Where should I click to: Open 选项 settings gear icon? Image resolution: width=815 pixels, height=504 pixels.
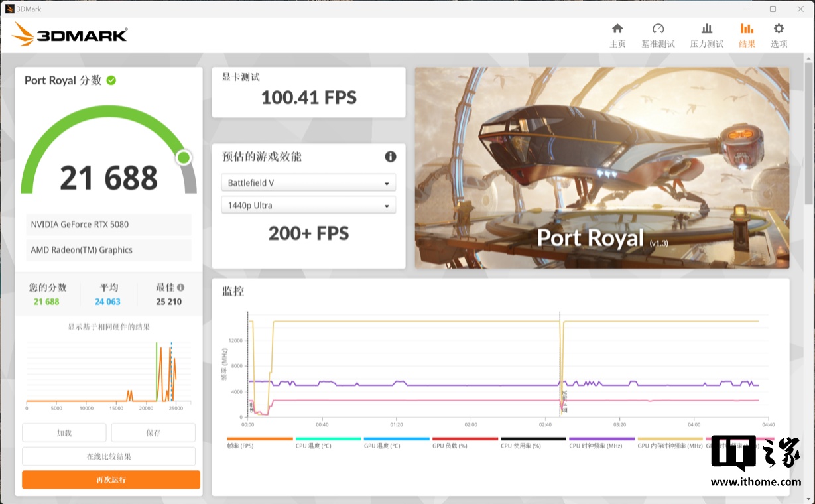coord(779,29)
